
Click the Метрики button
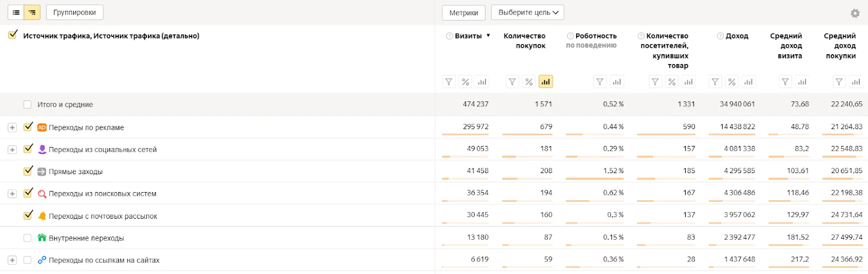click(463, 12)
